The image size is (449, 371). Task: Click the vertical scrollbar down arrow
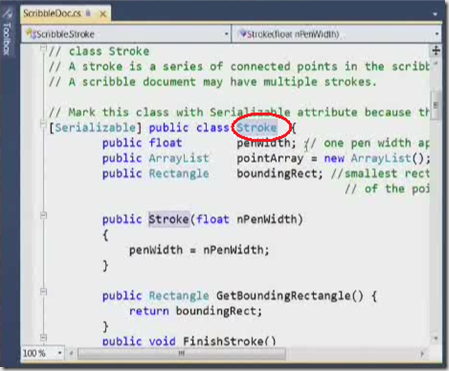(x=436, y=339)
